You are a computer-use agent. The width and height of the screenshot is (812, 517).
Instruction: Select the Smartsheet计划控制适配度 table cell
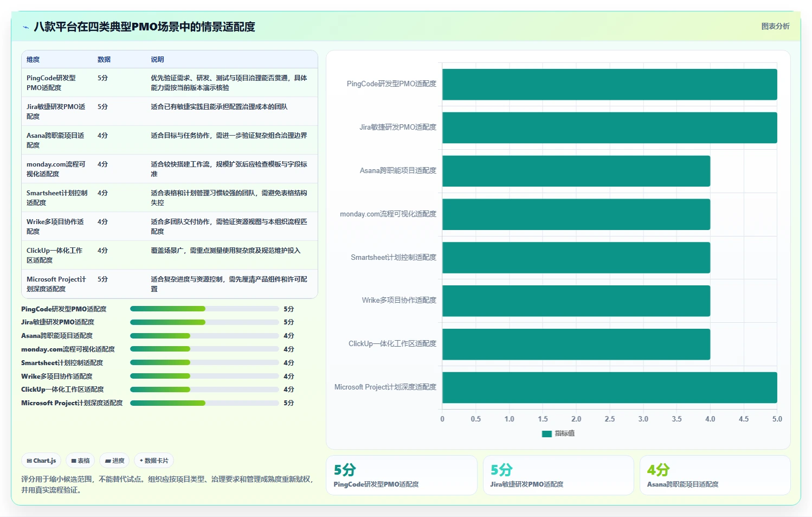57,197
